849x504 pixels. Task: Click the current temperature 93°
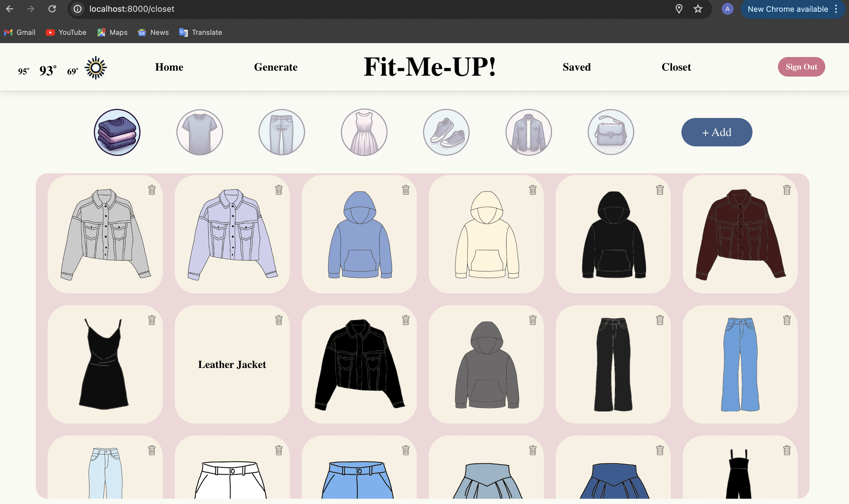pyautogui.click(x=48, y=70)
